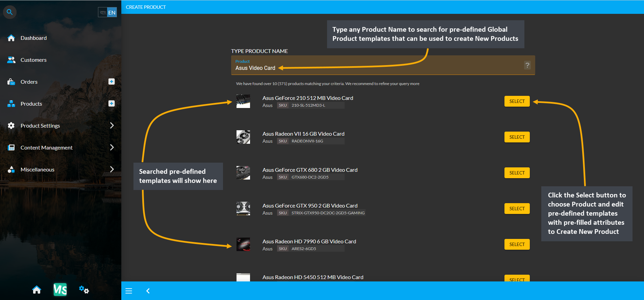This screenshot has height=300, width=644.
Task: Open Miscellaneous menu item
Action: 38,169
